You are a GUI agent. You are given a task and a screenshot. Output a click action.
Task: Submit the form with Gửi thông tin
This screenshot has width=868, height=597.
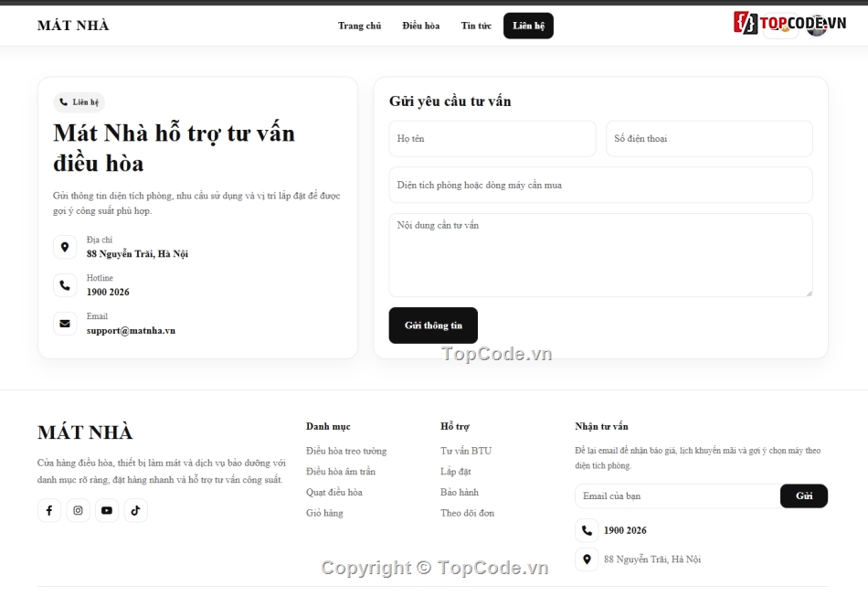pyautogui.click(x=433, y=325)
